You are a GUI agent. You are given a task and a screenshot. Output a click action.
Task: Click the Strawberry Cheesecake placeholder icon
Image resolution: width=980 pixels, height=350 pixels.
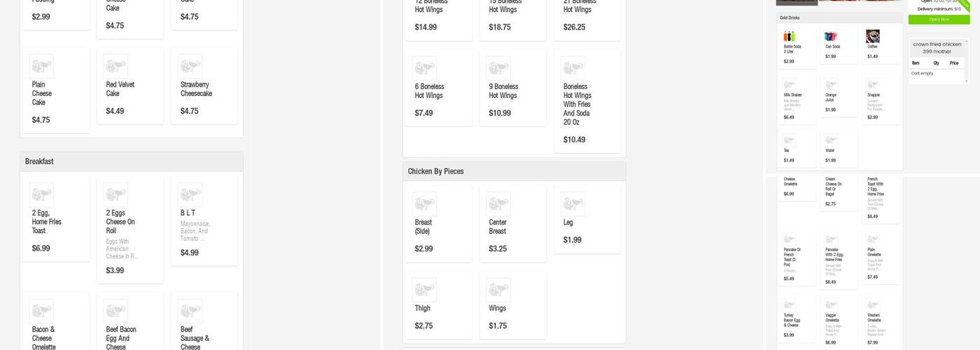tap(190, 66)
